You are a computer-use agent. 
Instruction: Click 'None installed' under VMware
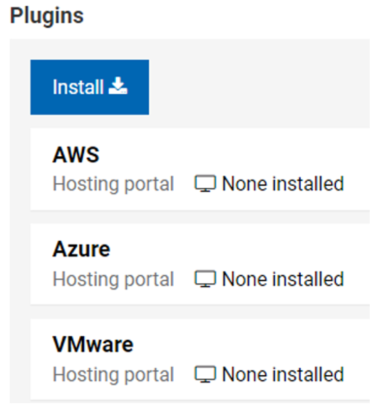point(283,374)
